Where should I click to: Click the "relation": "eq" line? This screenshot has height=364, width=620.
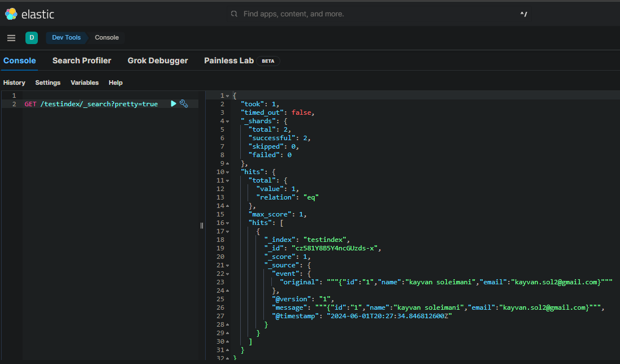pyautogui.click(x=288, y=197)
